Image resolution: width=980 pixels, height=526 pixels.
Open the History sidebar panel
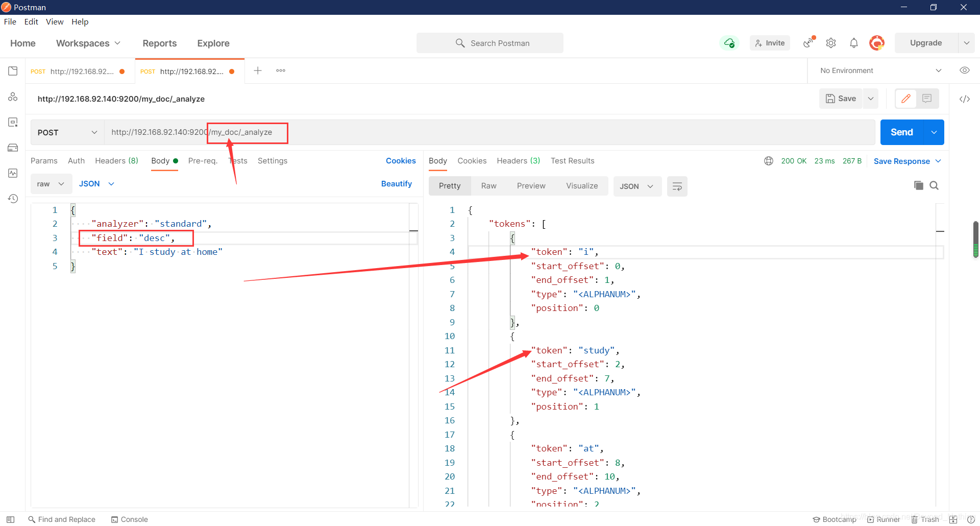(x=13, y=199)
